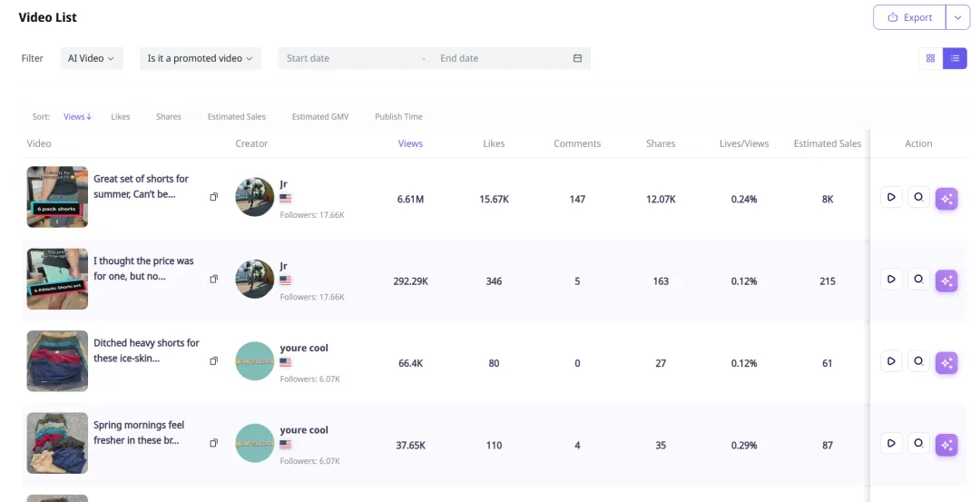This screenshot has width=980, height=502.
Task: Click the Start date input field
Action: click(349, 58)
